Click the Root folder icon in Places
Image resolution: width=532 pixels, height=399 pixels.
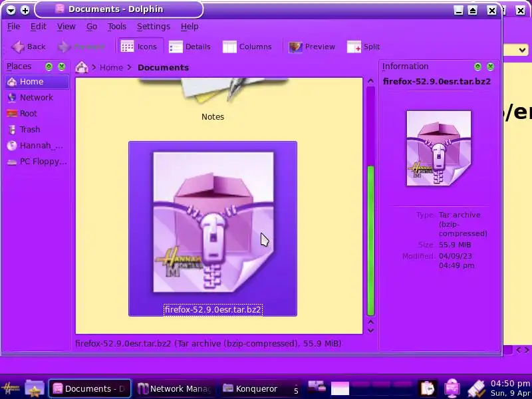[12, 114]
